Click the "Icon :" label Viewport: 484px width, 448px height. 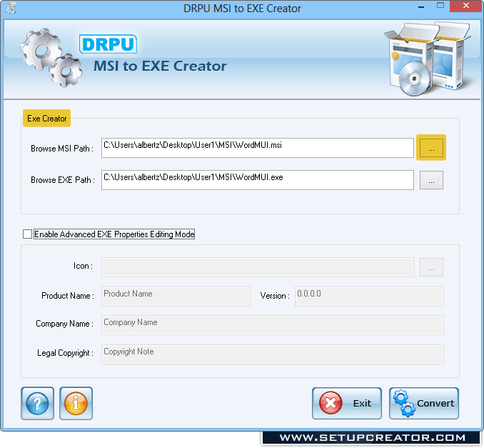click(x=83, y=266)
